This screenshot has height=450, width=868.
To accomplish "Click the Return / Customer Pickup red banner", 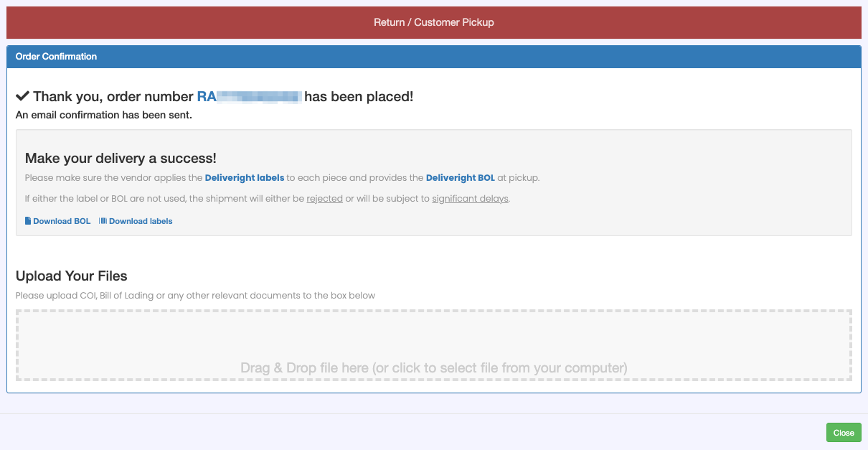I will pos(434,22).
